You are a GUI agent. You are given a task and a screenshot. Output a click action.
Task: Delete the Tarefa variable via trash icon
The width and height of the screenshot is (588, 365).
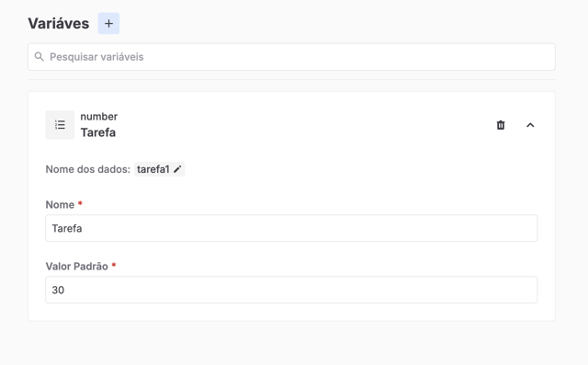501,125
